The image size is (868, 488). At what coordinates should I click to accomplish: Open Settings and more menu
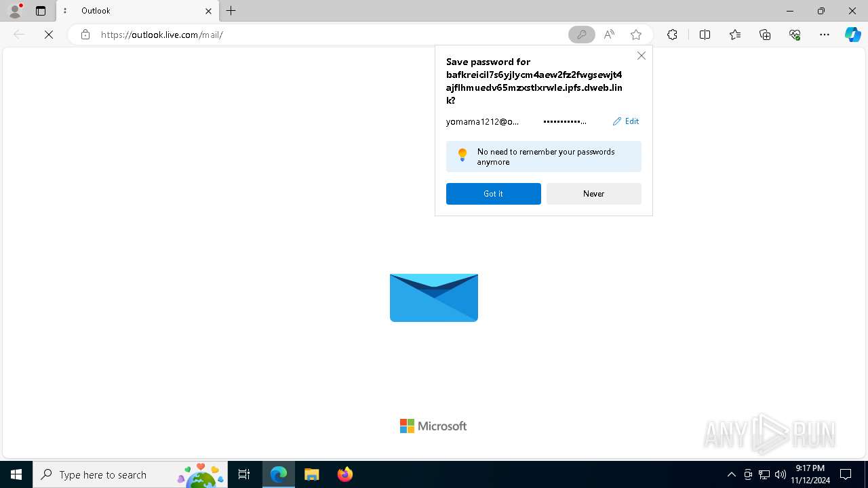click(825, 35)
